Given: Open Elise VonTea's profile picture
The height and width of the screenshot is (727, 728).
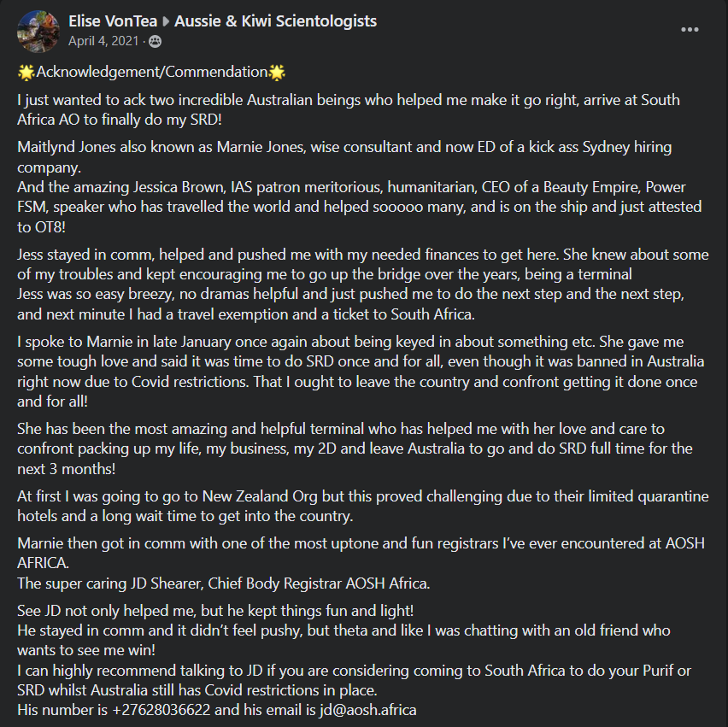Looking at the screenshot, I should tap(38, 30).
